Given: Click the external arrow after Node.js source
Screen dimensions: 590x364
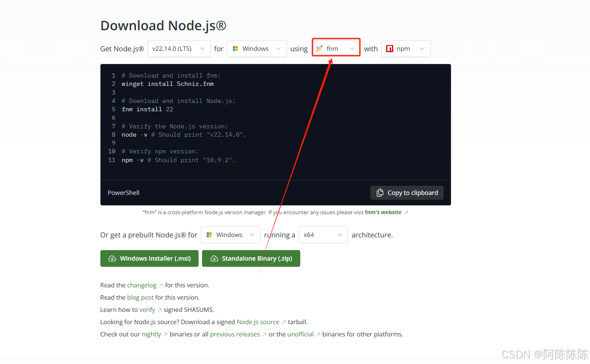Looking at the screenshot, I should tap(284, 322).
